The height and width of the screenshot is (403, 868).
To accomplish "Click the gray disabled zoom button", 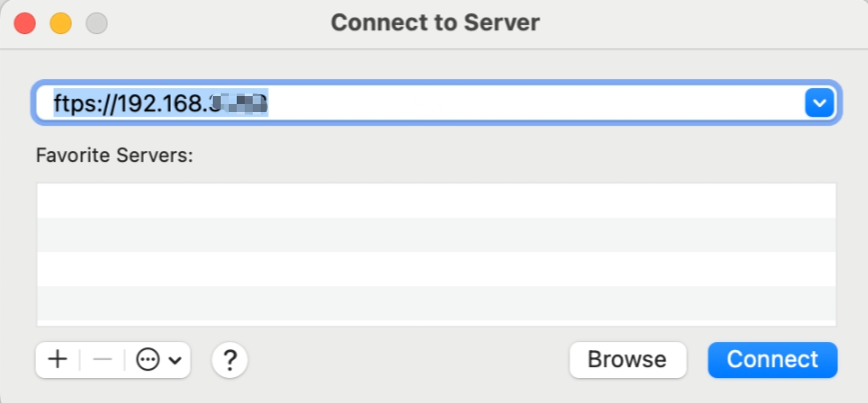I will pos(96,22).
